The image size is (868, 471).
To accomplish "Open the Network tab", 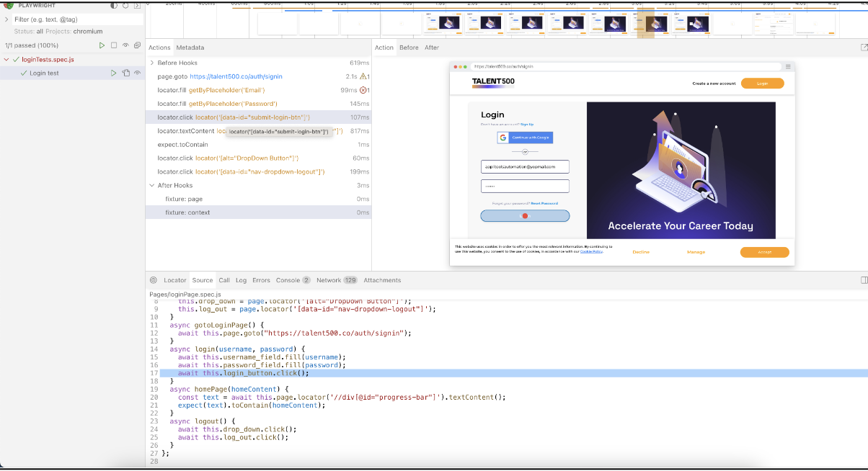I will 328,280.
